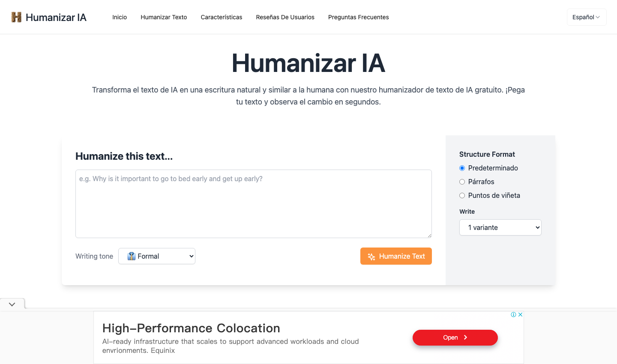This screenshot has width=617, height=364.
Task: Click the main Humanizar IA page heading
Action: pyautogui.click(x=308, y=63)
